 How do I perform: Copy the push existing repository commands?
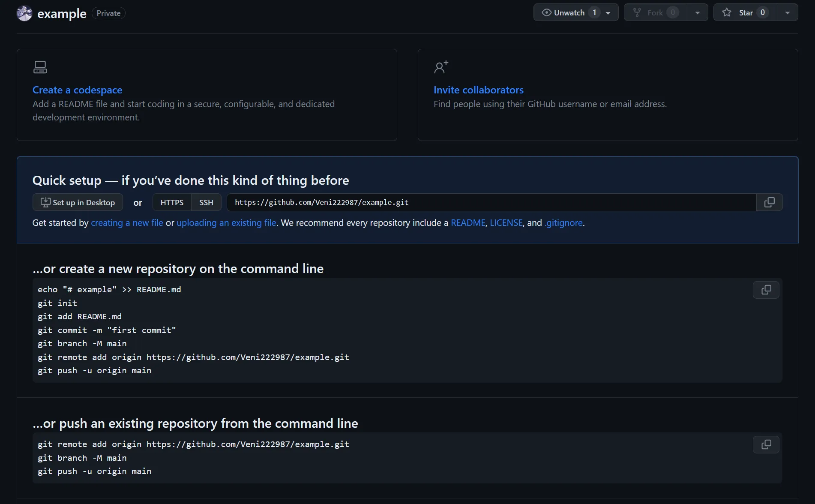[766, 445]
